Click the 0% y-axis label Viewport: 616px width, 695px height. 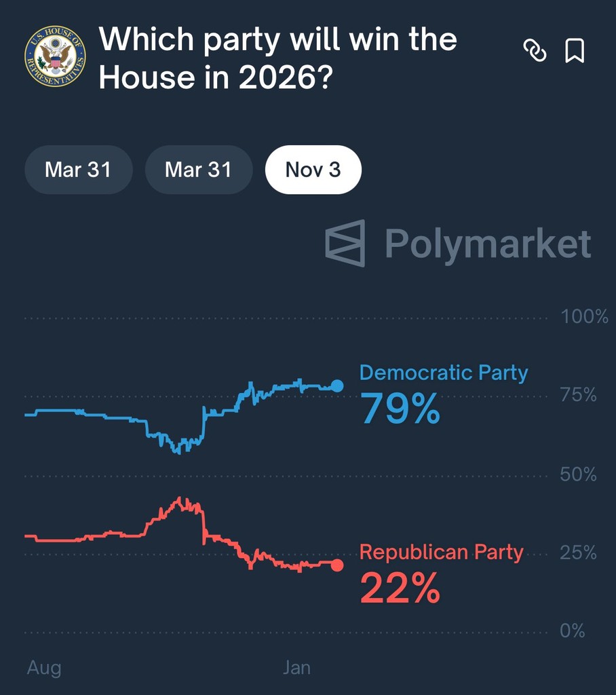coord(573,631)
